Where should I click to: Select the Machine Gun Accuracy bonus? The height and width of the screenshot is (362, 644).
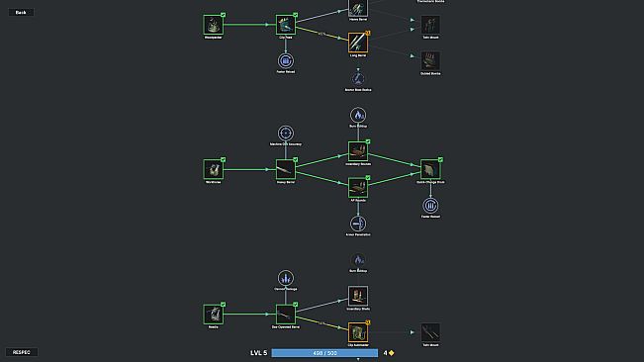point(286,133)
